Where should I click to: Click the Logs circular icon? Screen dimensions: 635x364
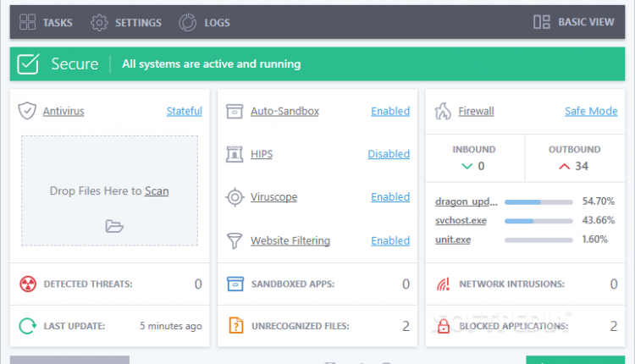[187, 22]
